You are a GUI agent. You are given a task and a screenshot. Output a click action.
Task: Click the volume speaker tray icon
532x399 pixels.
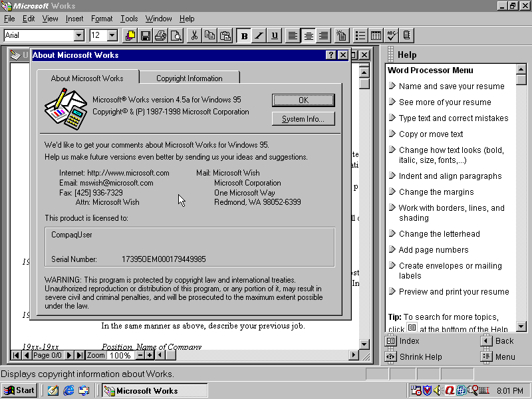click(438, 390)
